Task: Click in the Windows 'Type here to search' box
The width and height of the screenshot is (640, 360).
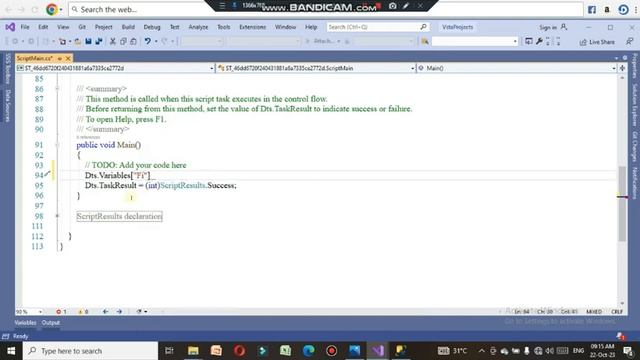Action: click(91, 351)
